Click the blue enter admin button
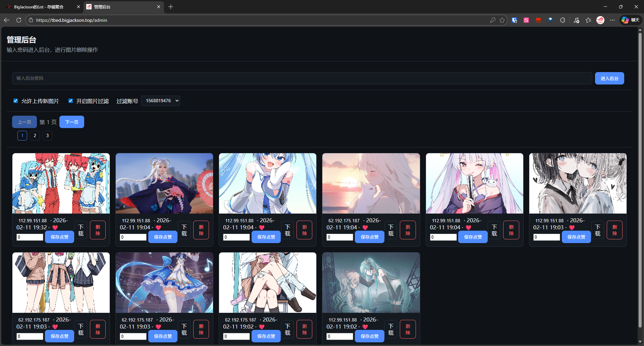Image resolution: width=644 pixels, height=346 pixels. pyautogui.click(x=609, y=78)
